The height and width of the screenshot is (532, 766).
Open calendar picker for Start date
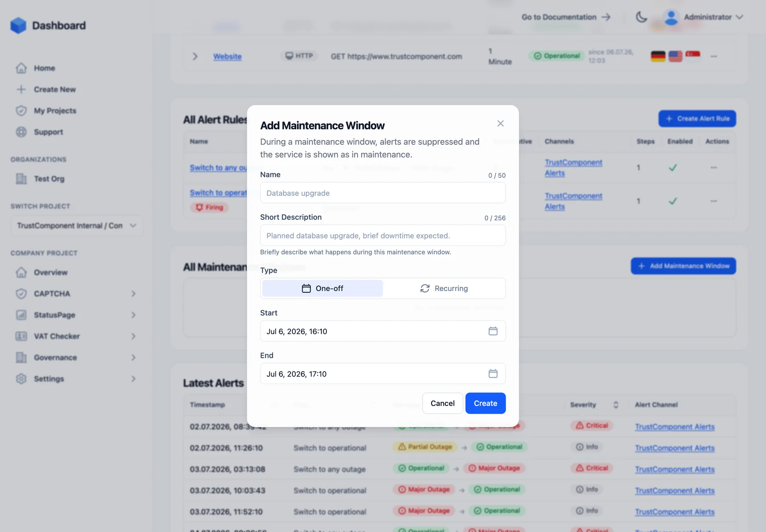493,331
